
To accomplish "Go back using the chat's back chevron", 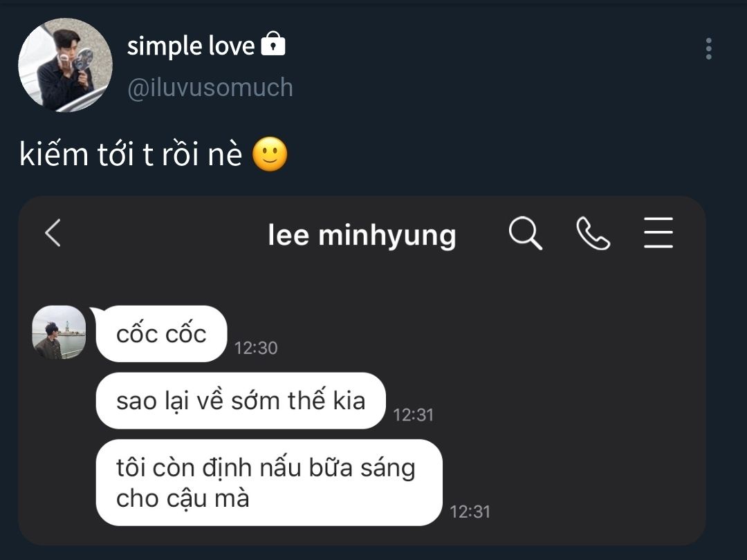I will pos(53,233).
